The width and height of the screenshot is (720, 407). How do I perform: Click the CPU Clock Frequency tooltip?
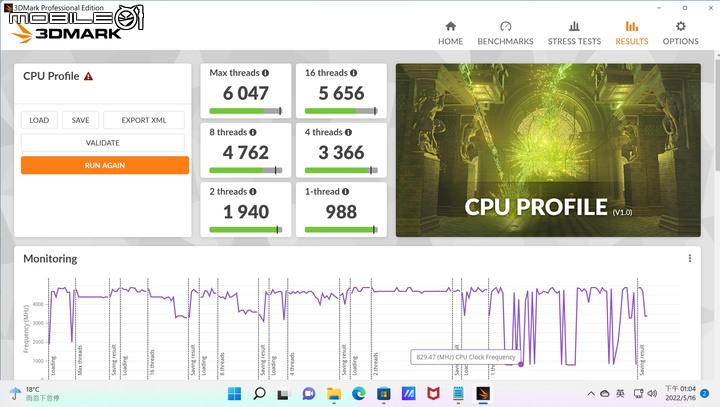(465, 357)
